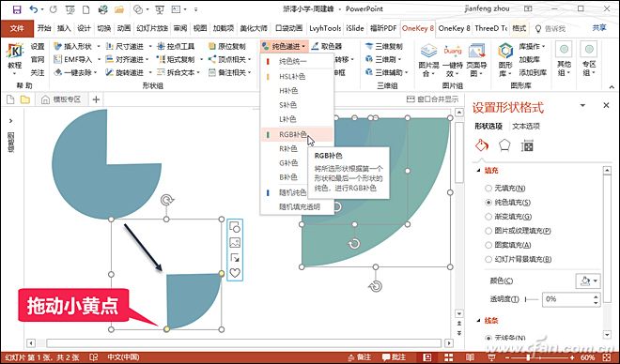Click the shapes icon in quick access toolbar
Image resolution: width=620 pixels, height=364 pixels.
[x=138, y=9]
